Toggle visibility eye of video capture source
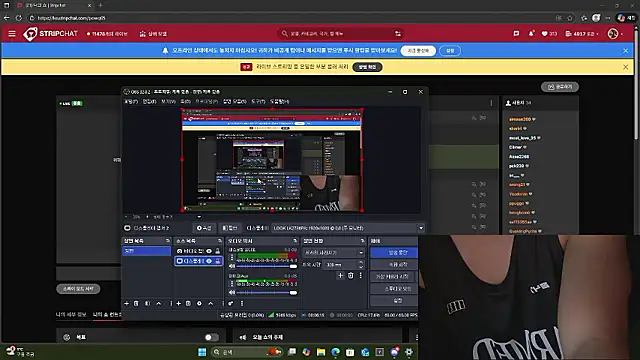This screenshot has height=360, width=640. 209,251
